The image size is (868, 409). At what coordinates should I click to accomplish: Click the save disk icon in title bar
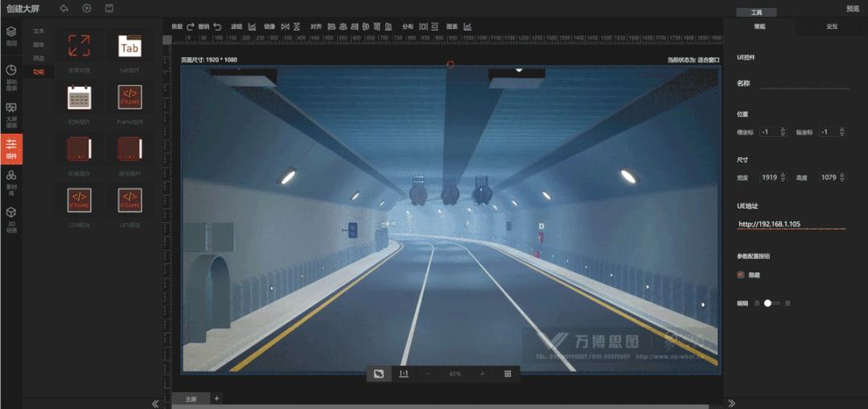tap(109, 8)
